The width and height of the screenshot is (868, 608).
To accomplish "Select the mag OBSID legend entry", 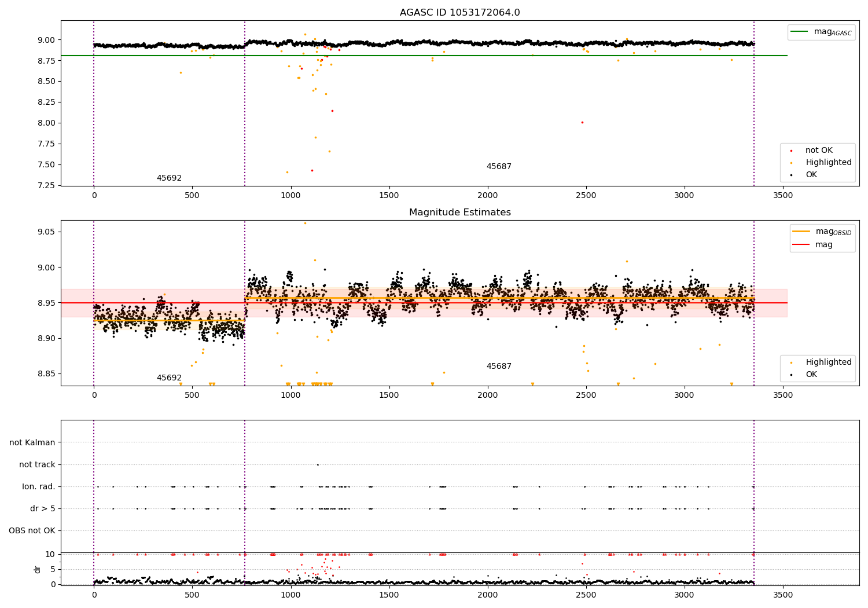I will (822, 232).
